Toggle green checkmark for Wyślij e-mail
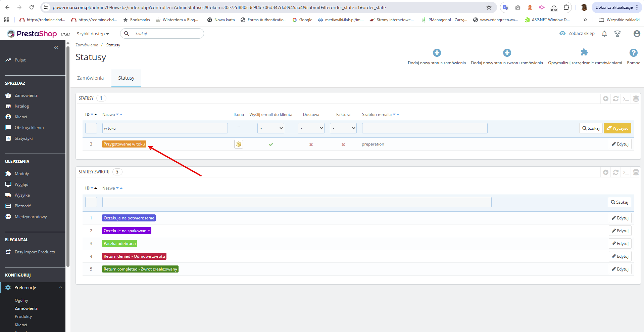Image resolution: width=644 pixels, height=332 pixels. [271, 144]
